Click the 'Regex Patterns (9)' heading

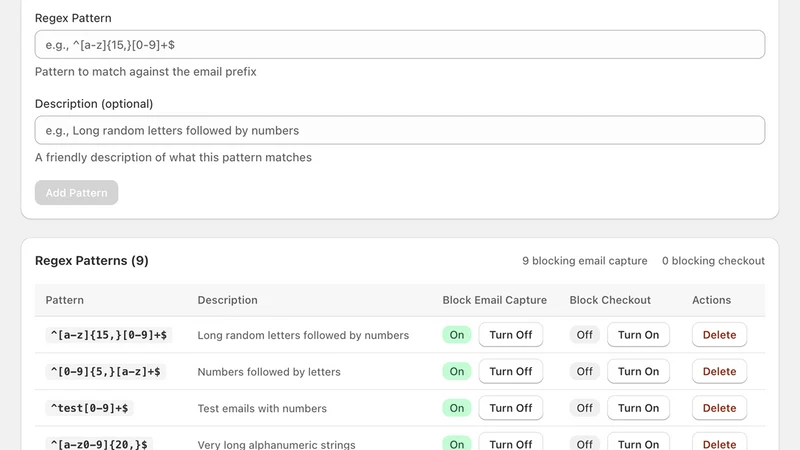pyautogui.click(x=92, y=261)
